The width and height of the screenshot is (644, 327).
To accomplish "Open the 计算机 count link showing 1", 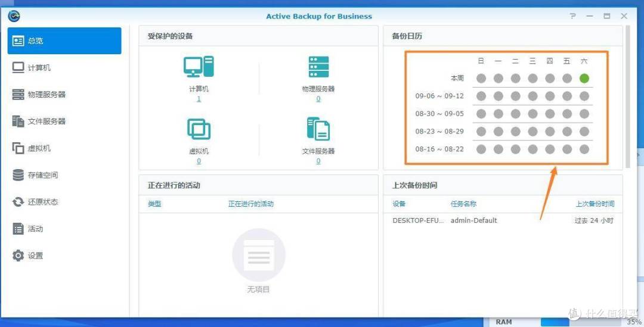I will click(199, 99).
